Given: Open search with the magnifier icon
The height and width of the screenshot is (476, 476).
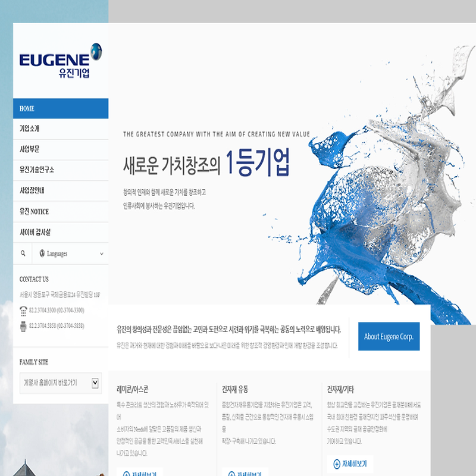Looking at the screenshot, I should 23,253.
